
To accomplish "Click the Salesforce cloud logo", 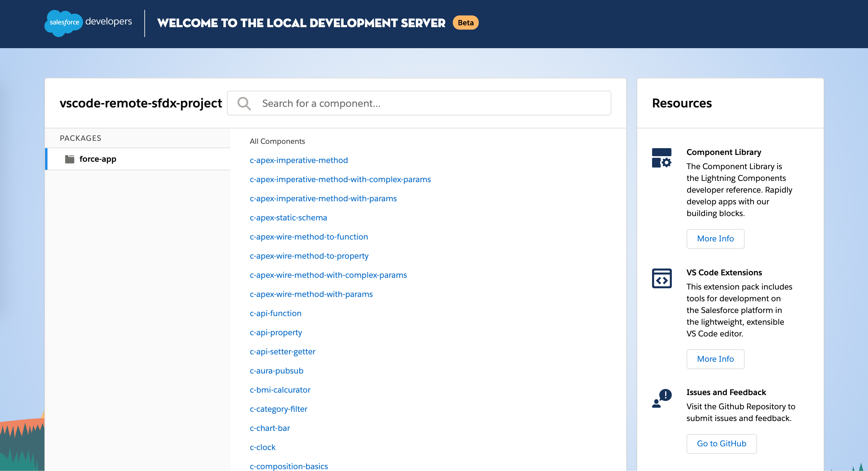I will click(63, 23).
